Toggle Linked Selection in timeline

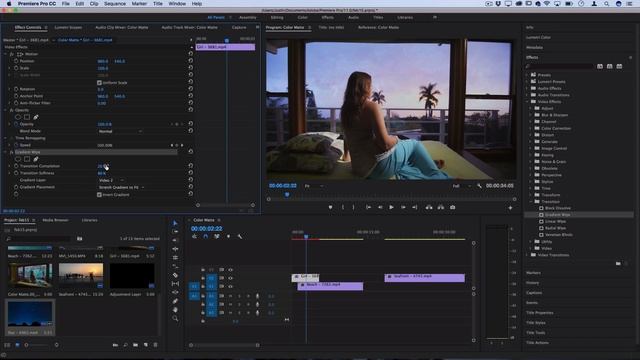pos(217,236)
